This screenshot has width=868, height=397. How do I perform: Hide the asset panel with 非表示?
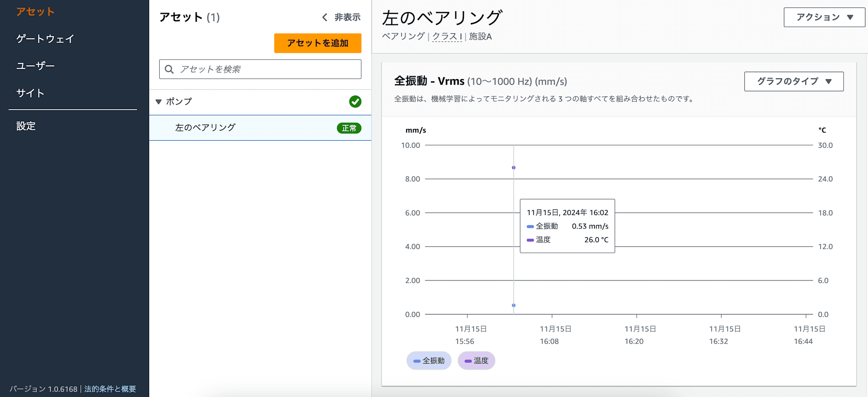(x=347, y=17)
